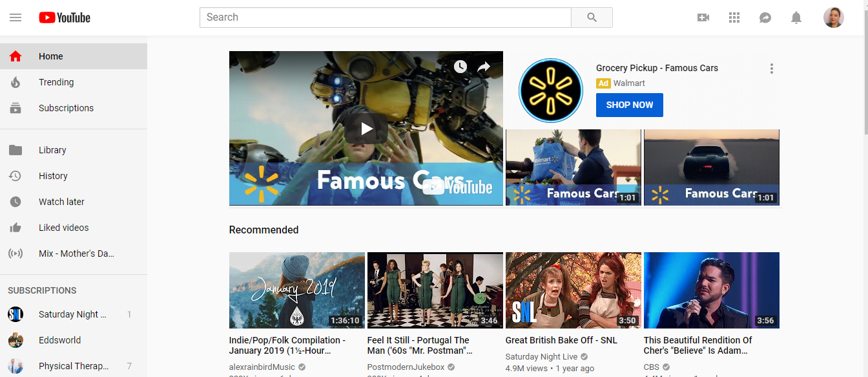Screen dimensions: 868x377
Task: Go to CBS channel
Action: coord(652,367)
